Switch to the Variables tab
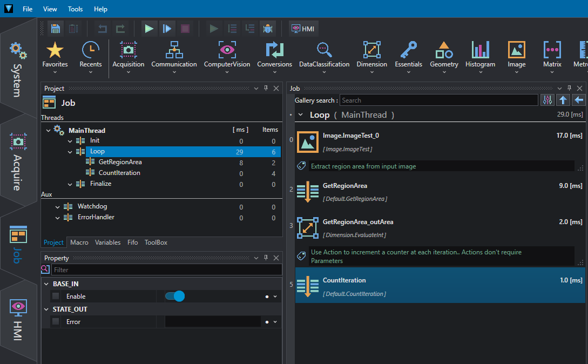Screen dimensions: 588x364 107,242
